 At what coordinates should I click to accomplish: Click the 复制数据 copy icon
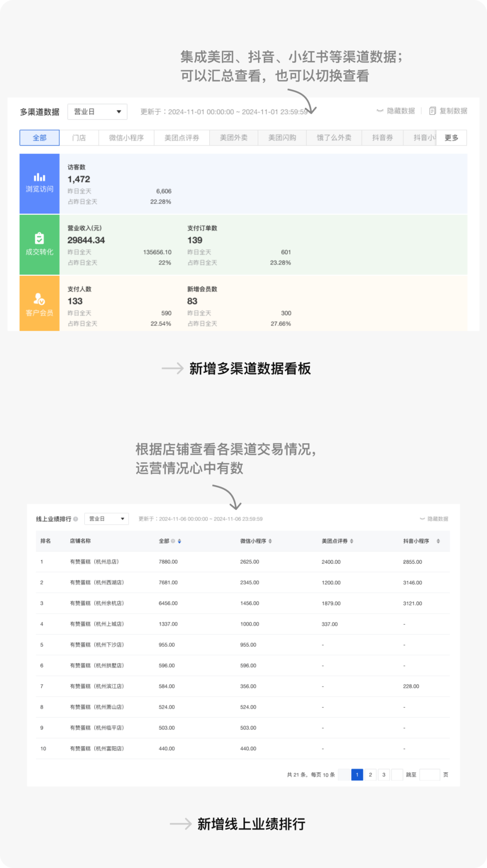tap(432, 111)
